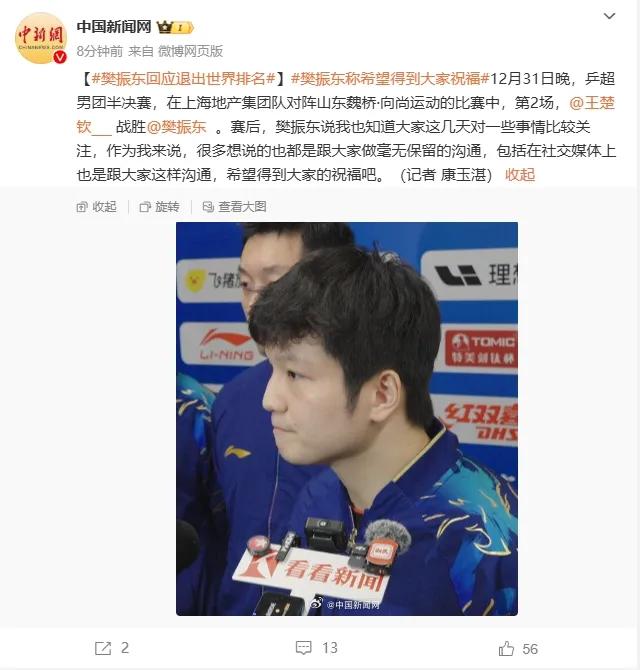Click the 8分钟前 timestamp
Viewport: 640px width, 670px height.
tap(100, 51)
